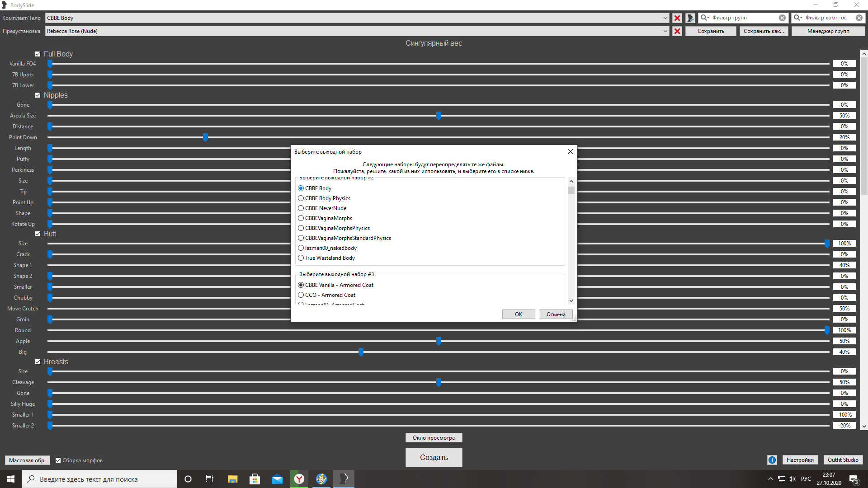
Task: Choose the True Wasteland Body radio option
Action: pos(301,258)
